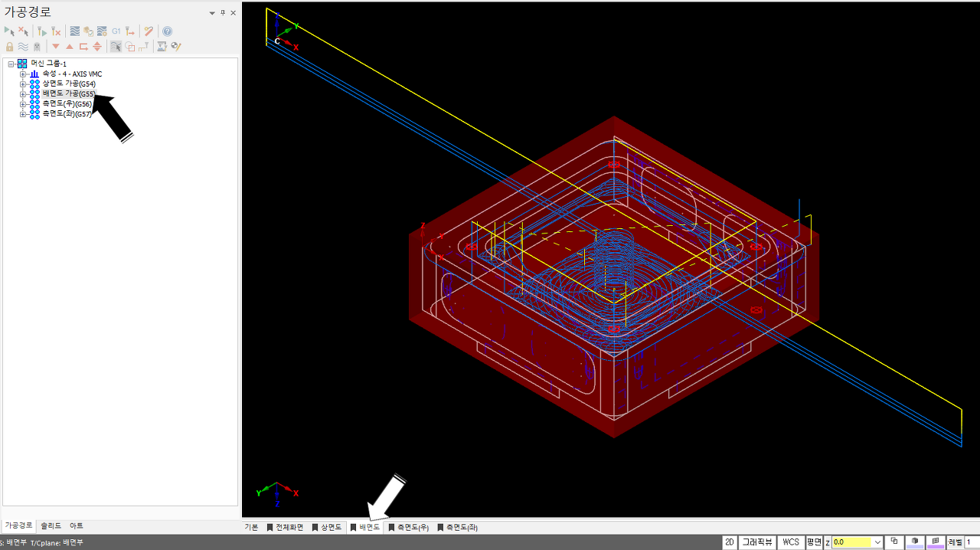Click the select all dirty operations icon

(23, 31)
